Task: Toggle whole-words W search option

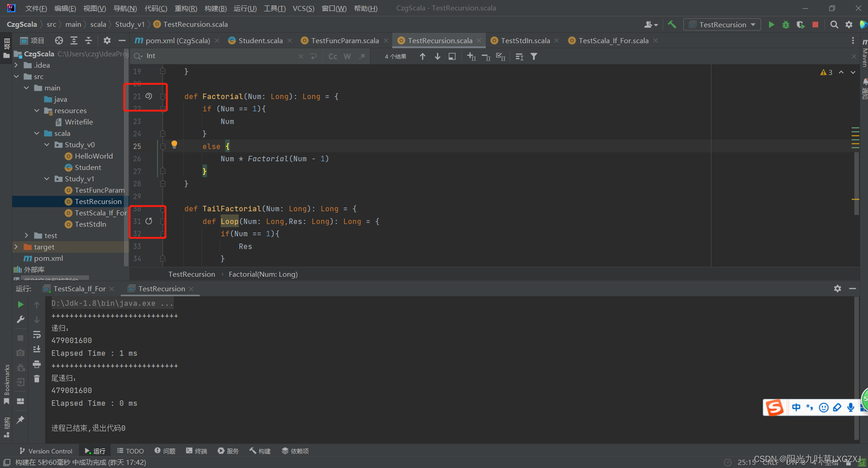Action: [x=347, y=56]
